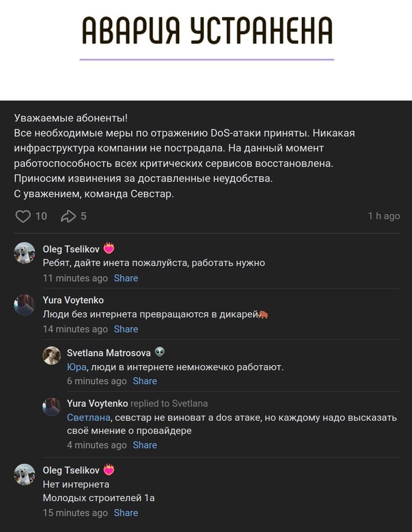Like the Sevstar post with the heart icon
The width and height of the screenshot is (412, 532).
(23, 216)
